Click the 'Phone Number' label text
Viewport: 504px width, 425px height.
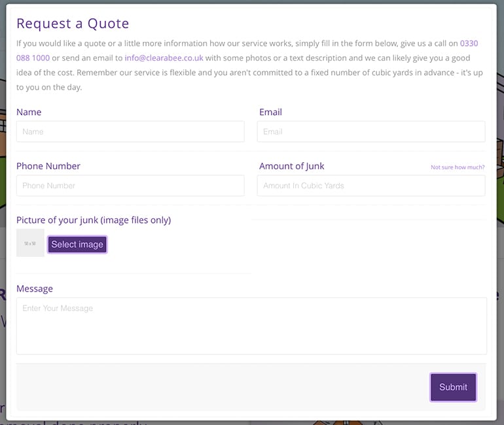point(48,166)
